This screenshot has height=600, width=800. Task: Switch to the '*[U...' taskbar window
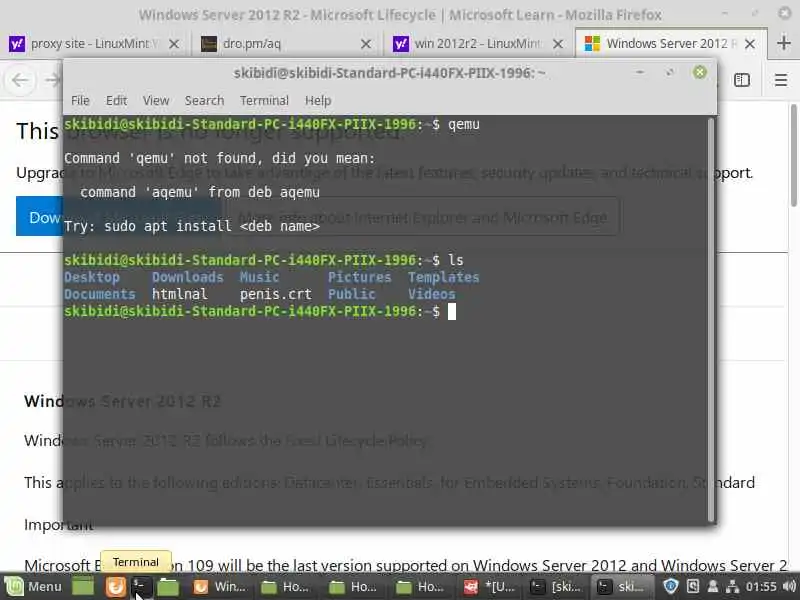[490, 587]
